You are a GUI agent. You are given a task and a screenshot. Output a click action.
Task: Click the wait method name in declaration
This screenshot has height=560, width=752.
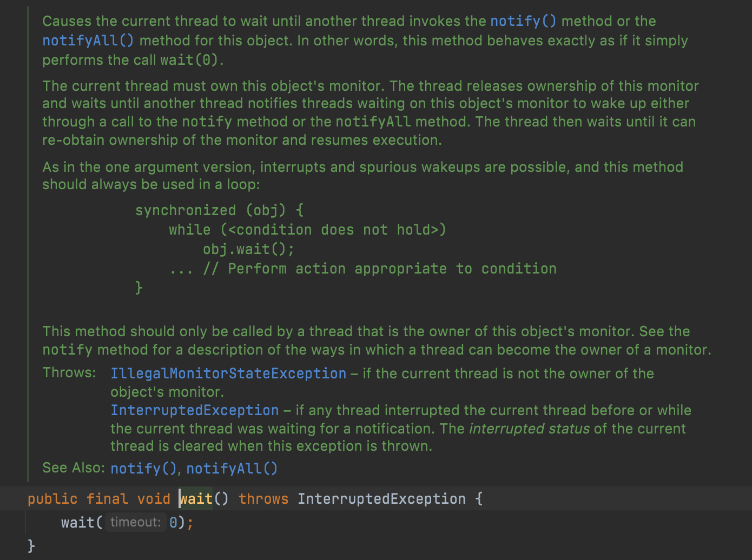[196, 498]
